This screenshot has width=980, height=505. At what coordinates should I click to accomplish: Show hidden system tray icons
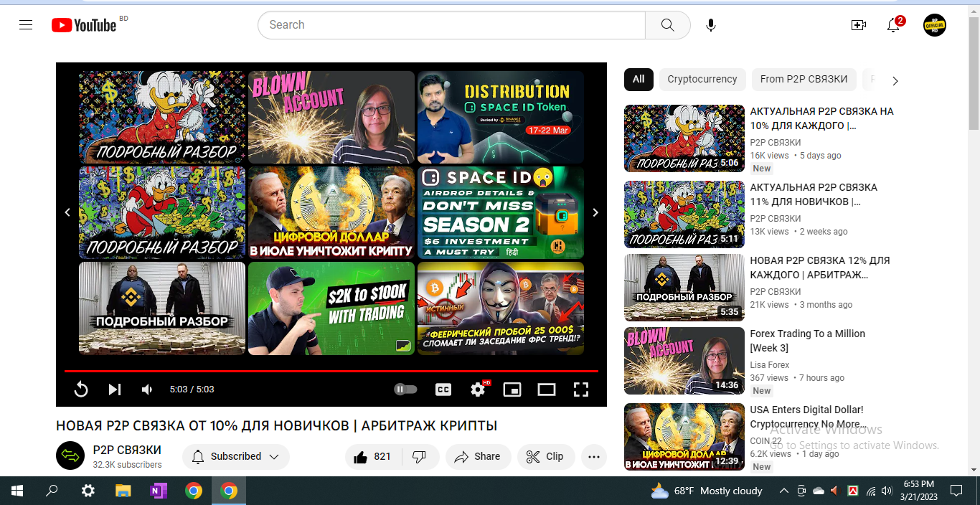pos(783,491)
